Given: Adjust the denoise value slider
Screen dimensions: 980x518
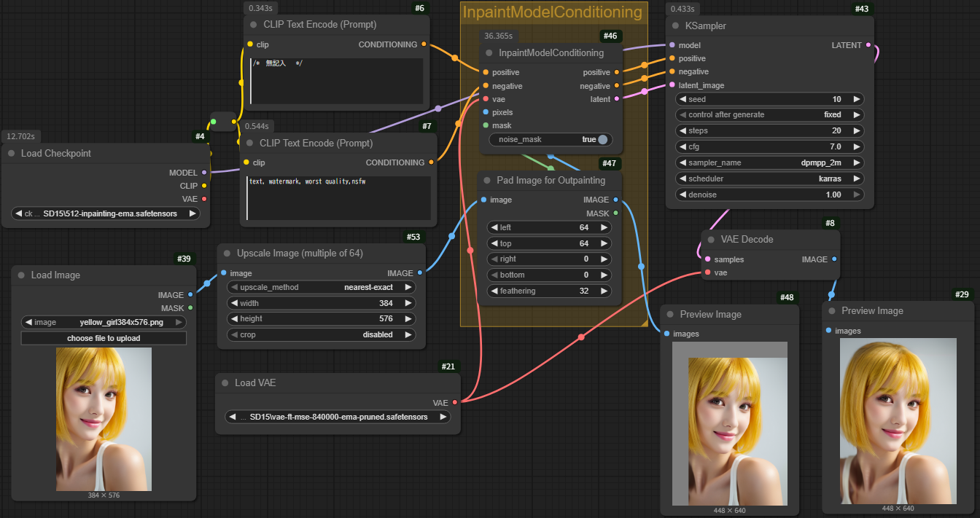Looking at the screenshot, I should [769, 195].
